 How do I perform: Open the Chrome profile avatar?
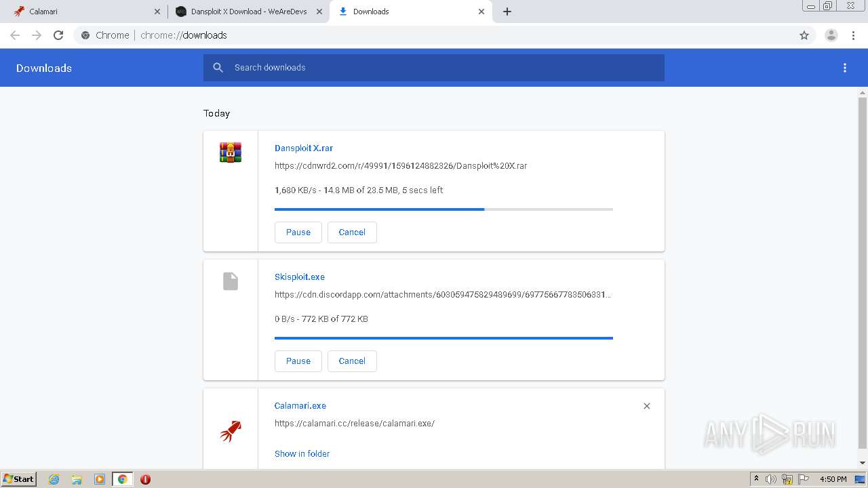[x=831, y=35]
